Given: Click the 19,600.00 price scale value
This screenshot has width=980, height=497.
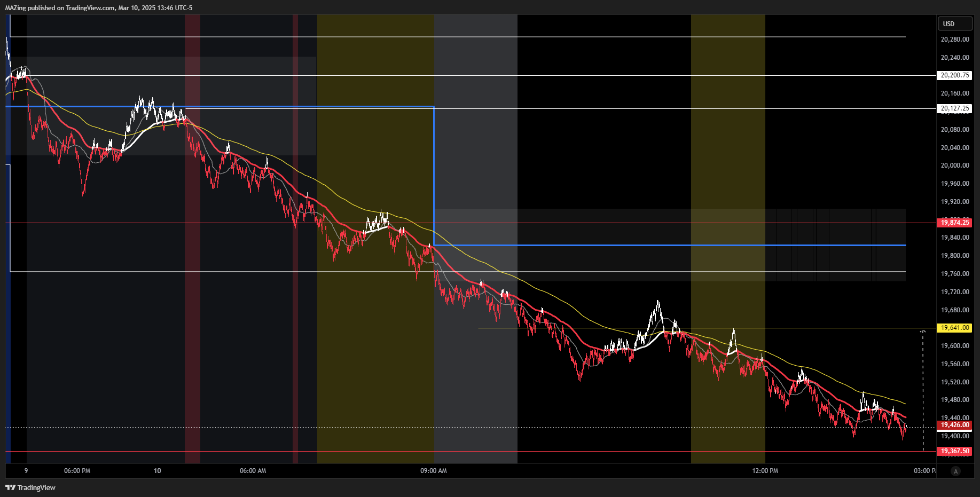Looking at the screenshot, I should pos(955,346).
